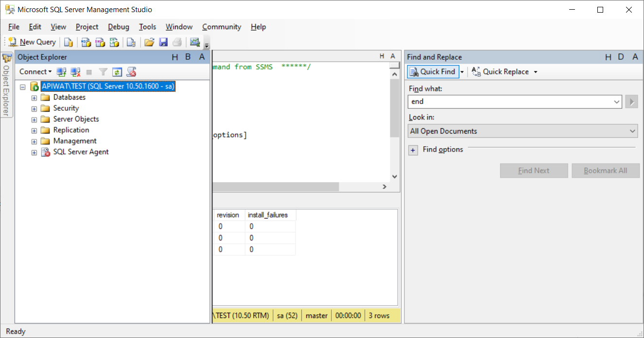Open the Quick Replace dropdown arrow
This screenshot has width=644, height=338.
click(536, 72)
